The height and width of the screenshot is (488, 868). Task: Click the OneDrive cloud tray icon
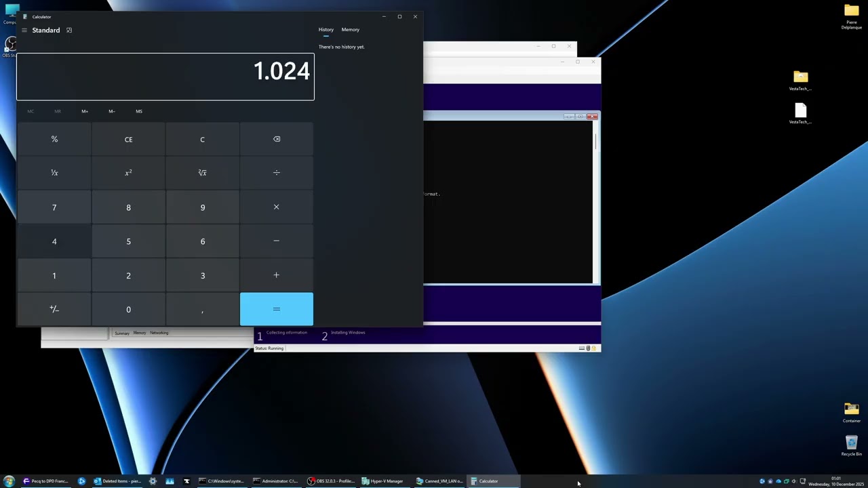pyautogui.click(x=778, y=481)
